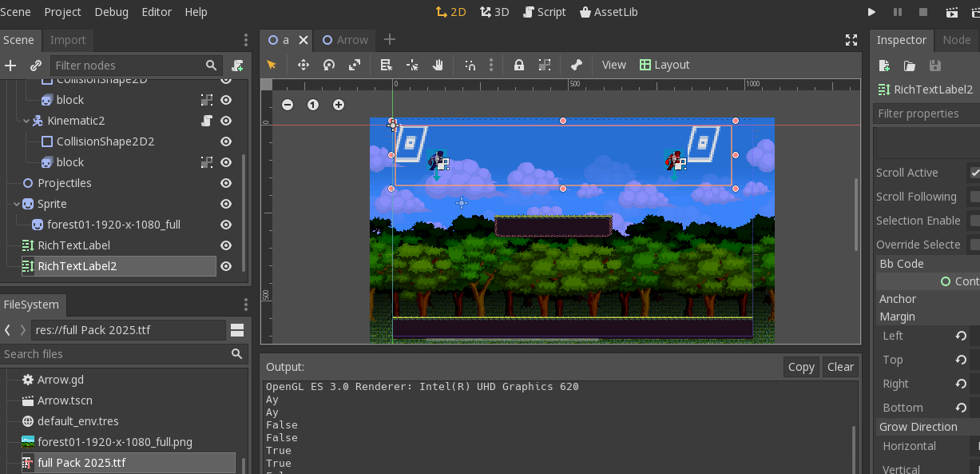Image resolution: width=980 pixels, height=474 pixels.
Task: Zoom in on canvas with plus button
Action: pyautogui.click(x=339, y=105)
